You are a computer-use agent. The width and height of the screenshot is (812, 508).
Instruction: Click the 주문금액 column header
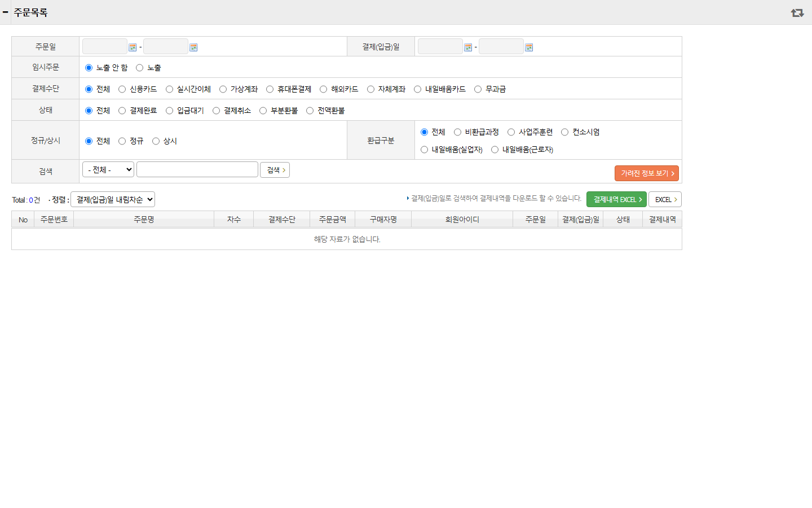[x=333, y=220]
